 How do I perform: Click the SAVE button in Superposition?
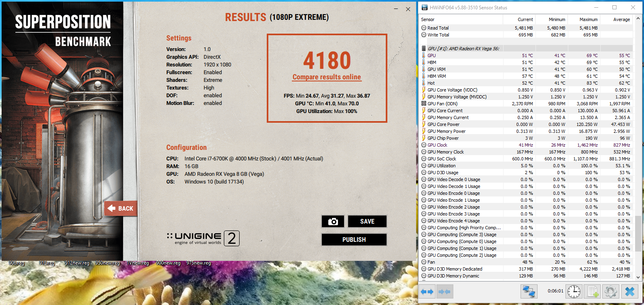click(367, 222)
